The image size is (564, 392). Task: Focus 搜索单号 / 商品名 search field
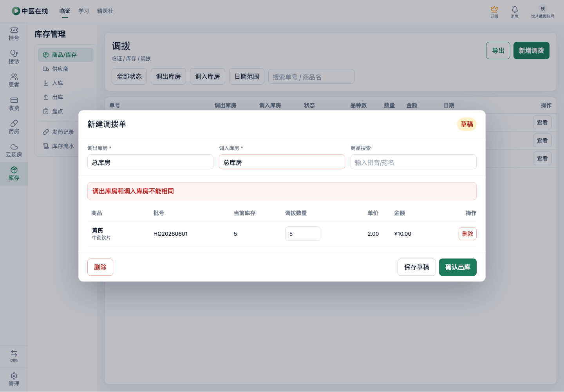click(311, 77)
